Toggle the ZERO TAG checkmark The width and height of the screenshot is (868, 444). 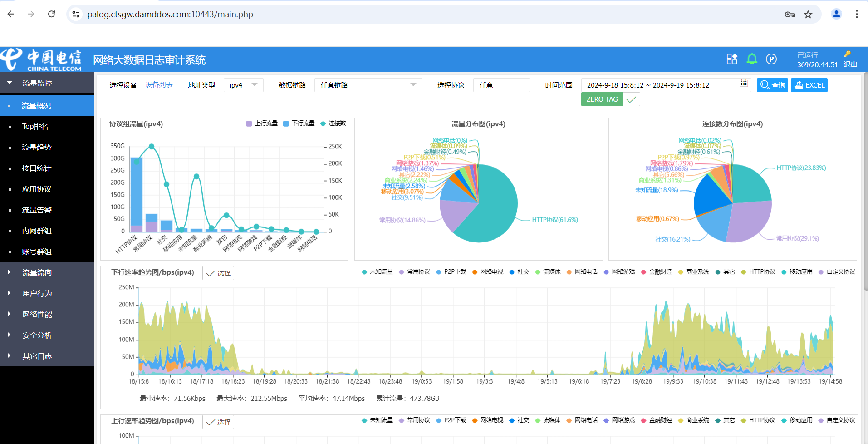pos(631,99)
